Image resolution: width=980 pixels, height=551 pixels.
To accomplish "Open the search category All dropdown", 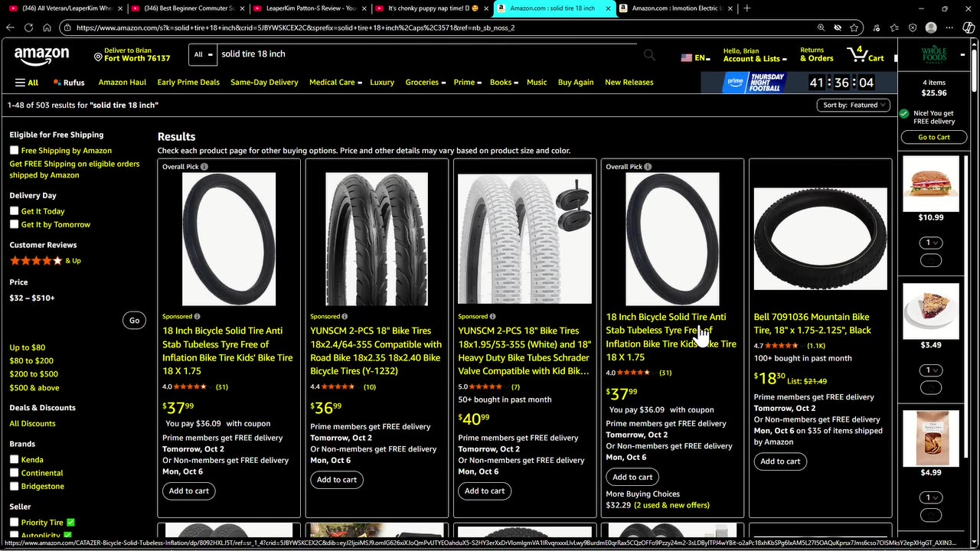I will 203,54.
